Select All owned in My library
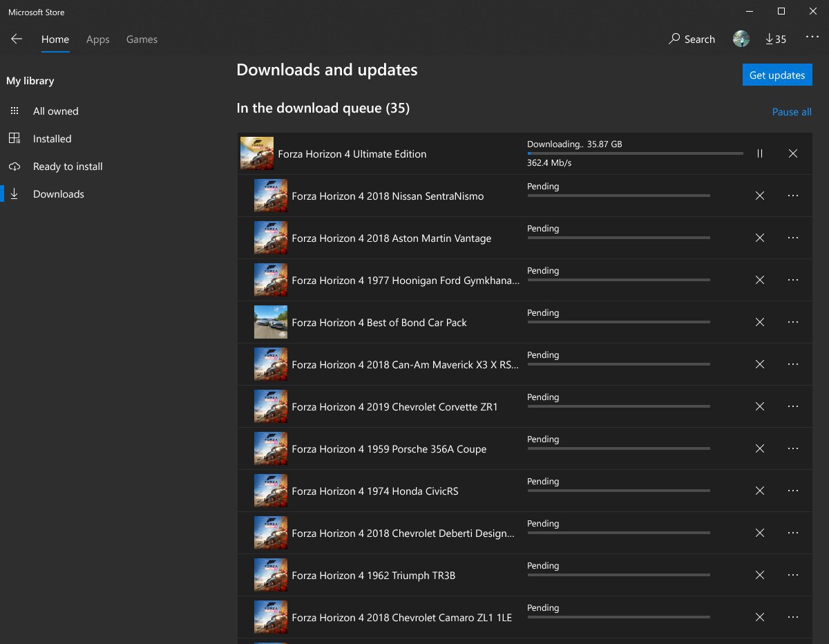 pyautogui.click(x=55, y=111)
